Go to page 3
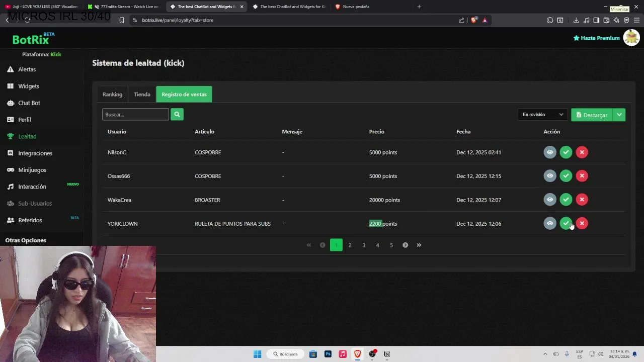This screenshot has width=644, height=362. [364, 245]
